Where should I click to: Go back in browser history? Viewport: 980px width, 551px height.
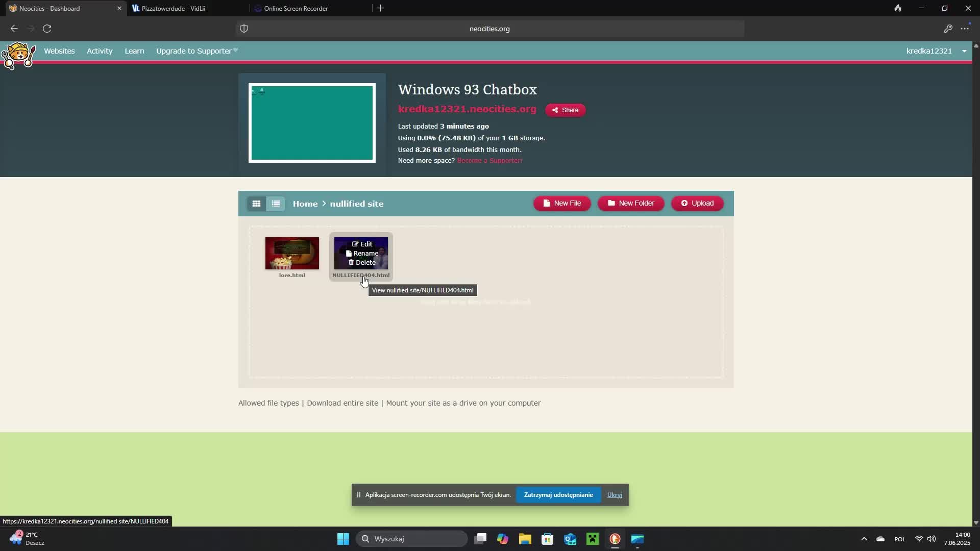pyautogui.click(x=14, y=29)
